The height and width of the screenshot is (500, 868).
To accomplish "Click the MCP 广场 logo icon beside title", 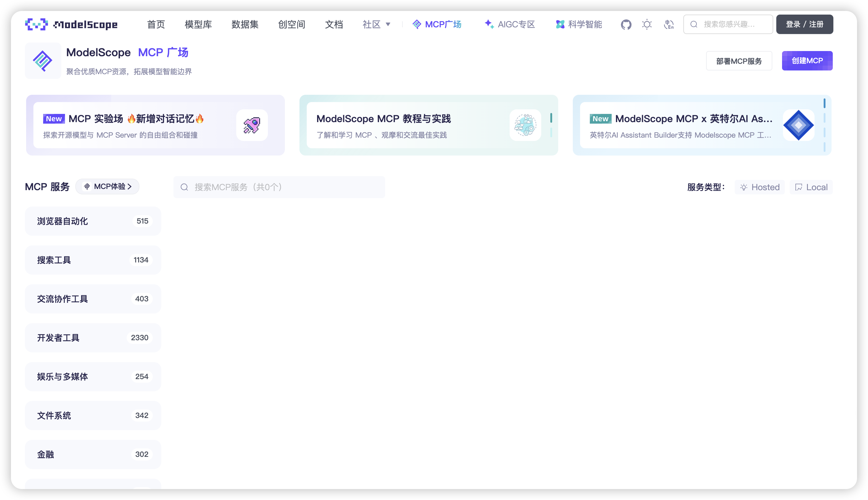I will tap(43, 61).
